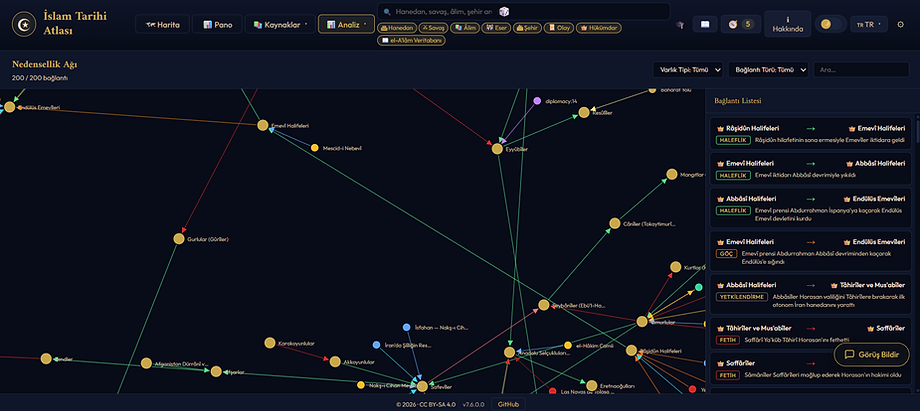Switch to the Harita view

click(163, 25)
